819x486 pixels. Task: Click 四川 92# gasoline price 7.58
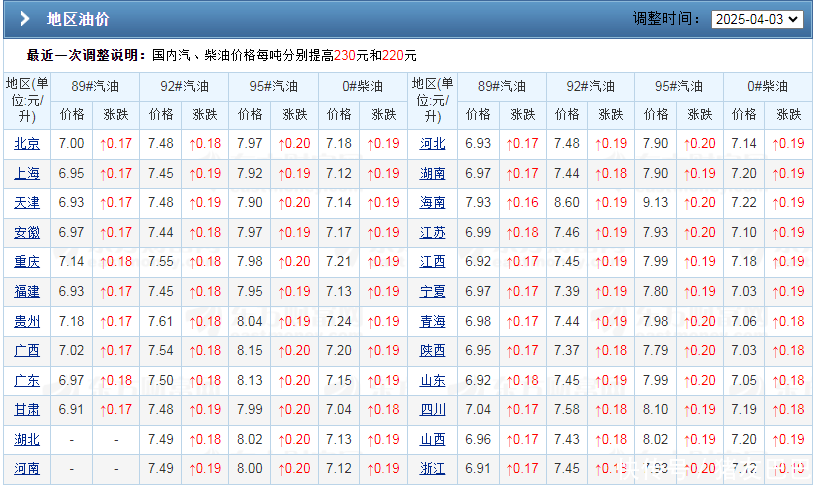(567, 410)
